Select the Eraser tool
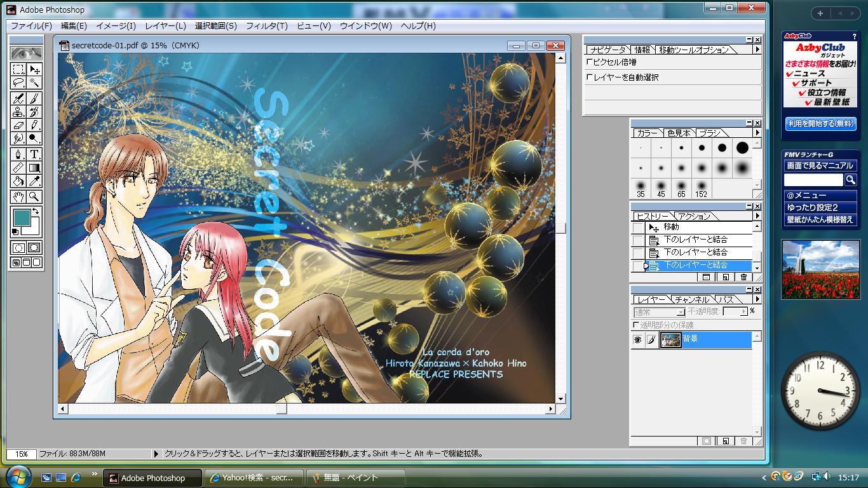Screen dimensions: 868x488 point(18,126)
